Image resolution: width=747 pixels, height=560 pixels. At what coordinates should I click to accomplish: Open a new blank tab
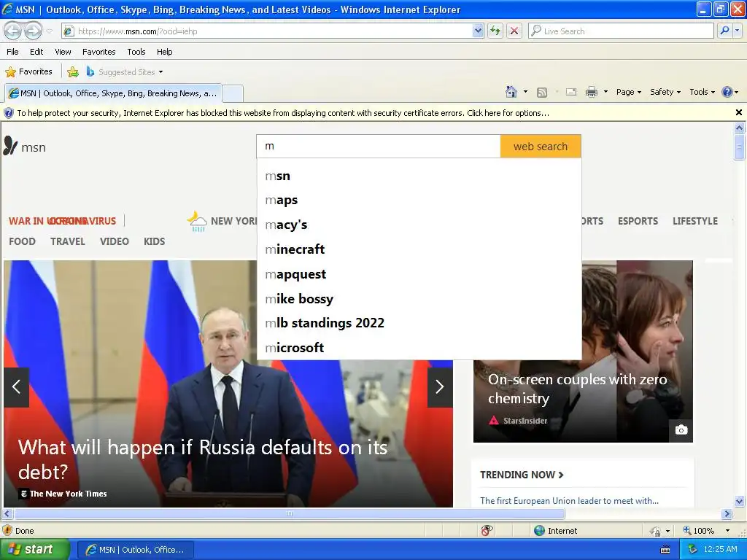(233, 93)
